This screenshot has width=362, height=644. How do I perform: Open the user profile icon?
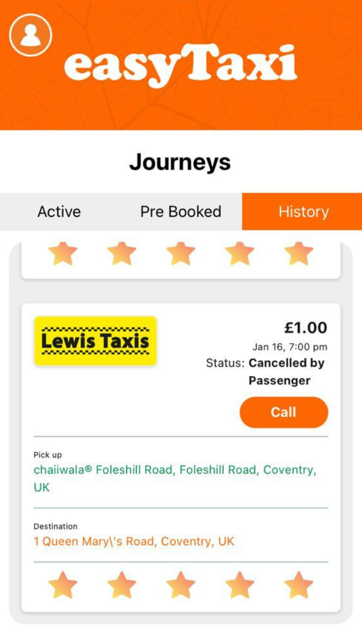point(29,35)
